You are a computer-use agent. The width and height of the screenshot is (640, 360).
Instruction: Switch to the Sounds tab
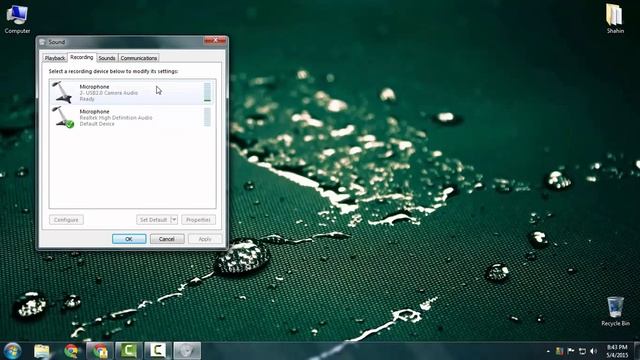coord(107,58)
